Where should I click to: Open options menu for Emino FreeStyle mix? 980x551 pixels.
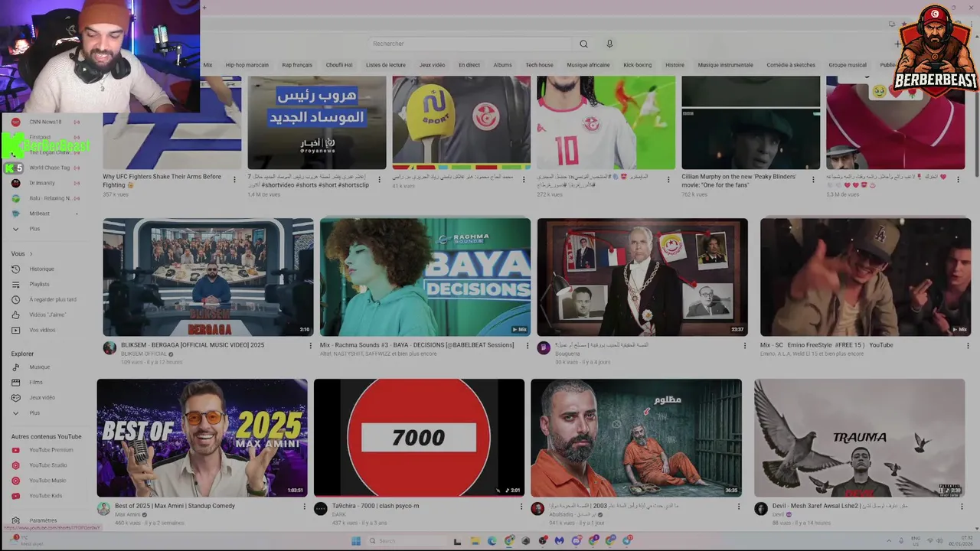tap(968, 346)
